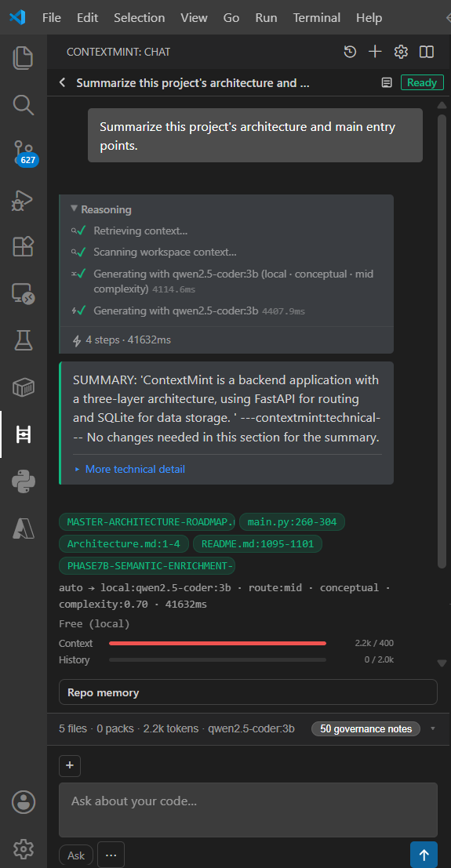Click the Ready status badge

[x=422, y=83]
